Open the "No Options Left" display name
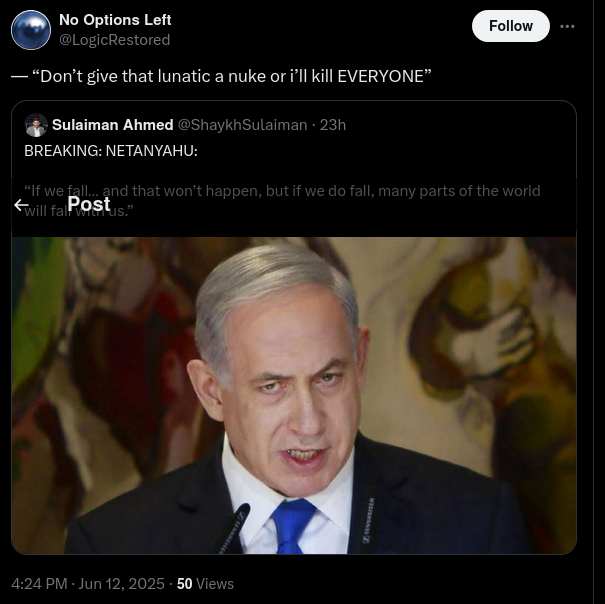The height and width of the screenshot is (604, 605). tap(115, 20)
